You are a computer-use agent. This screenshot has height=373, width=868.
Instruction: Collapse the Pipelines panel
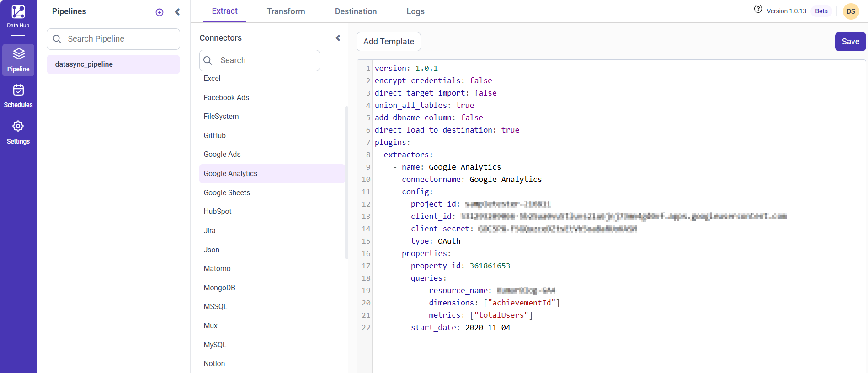(177, 12)
